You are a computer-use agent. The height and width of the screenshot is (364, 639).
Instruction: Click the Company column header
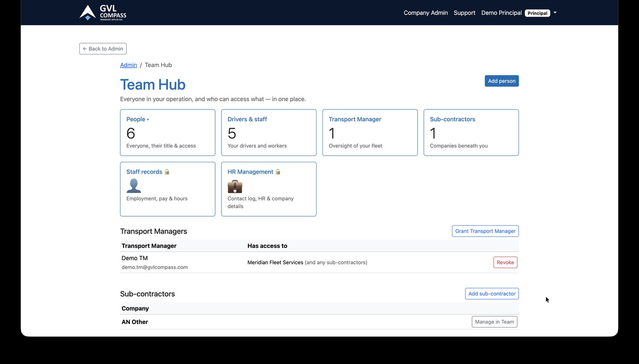pyautogui.click(x=135, y=308)
